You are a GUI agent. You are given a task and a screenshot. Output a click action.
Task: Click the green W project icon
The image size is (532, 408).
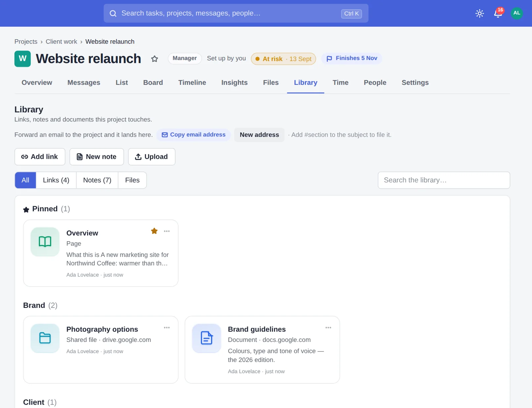(x=23, y=59)
